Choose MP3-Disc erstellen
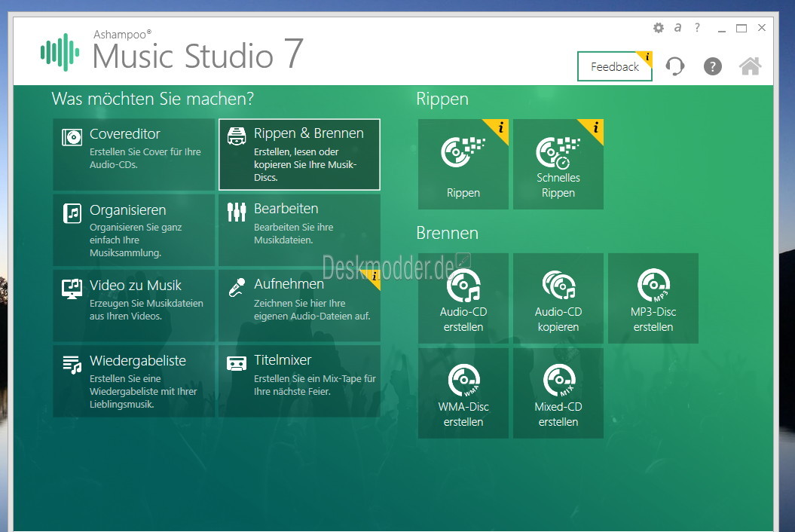The height and width of the screenshot is (532, 795). (x=653, y=298)
